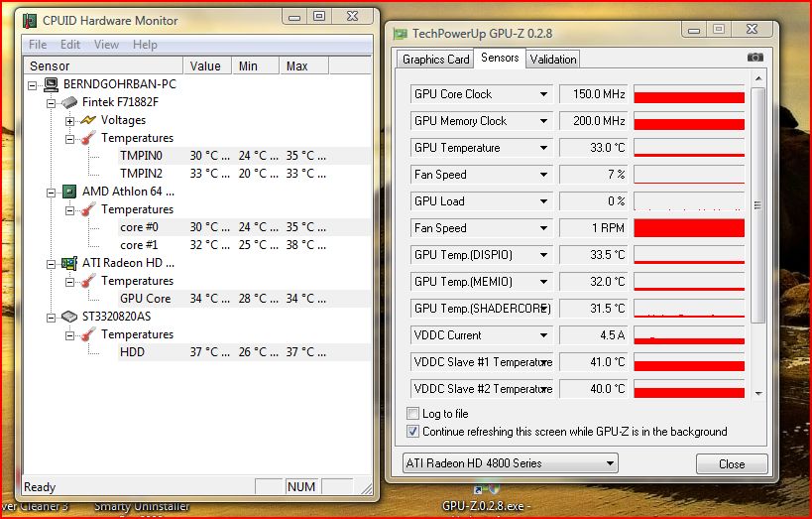
Task: Open the GPU Core Clock sensor dropdown
Action: pos(543,94)
